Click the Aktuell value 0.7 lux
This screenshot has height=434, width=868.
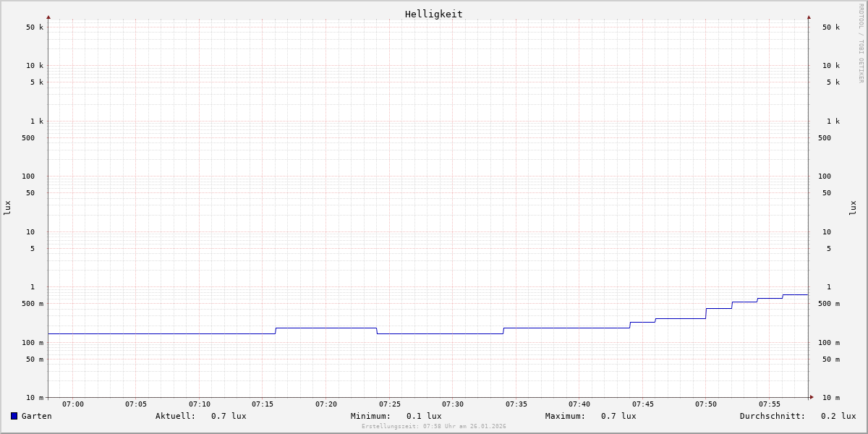229,416
